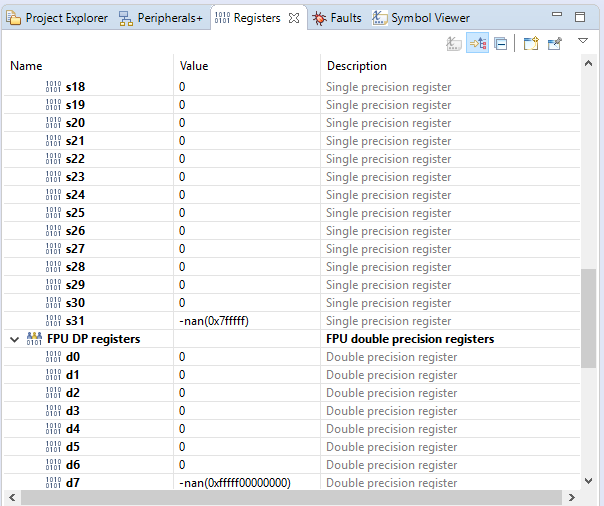Click the s21 register icon
The image size is (604, 506).
point(53,141)
